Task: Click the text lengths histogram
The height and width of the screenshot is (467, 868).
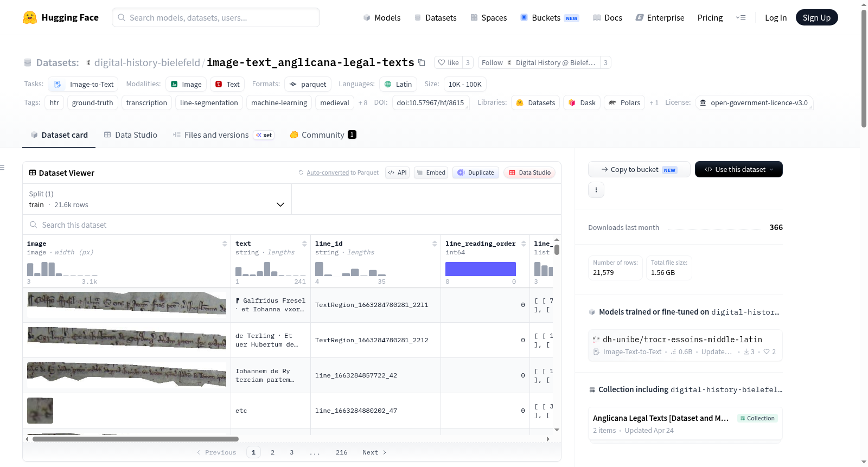Action: point(271,269)
